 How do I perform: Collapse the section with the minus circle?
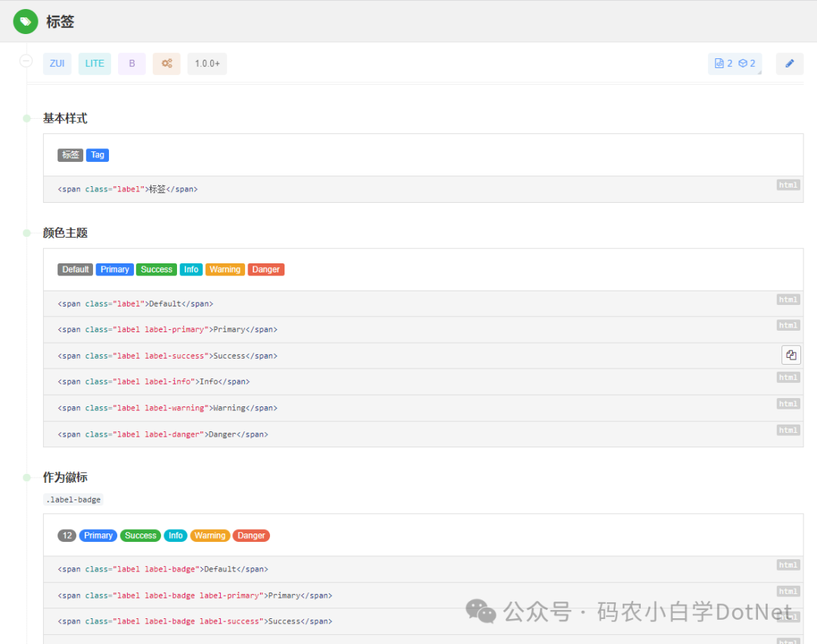(26, 61)
